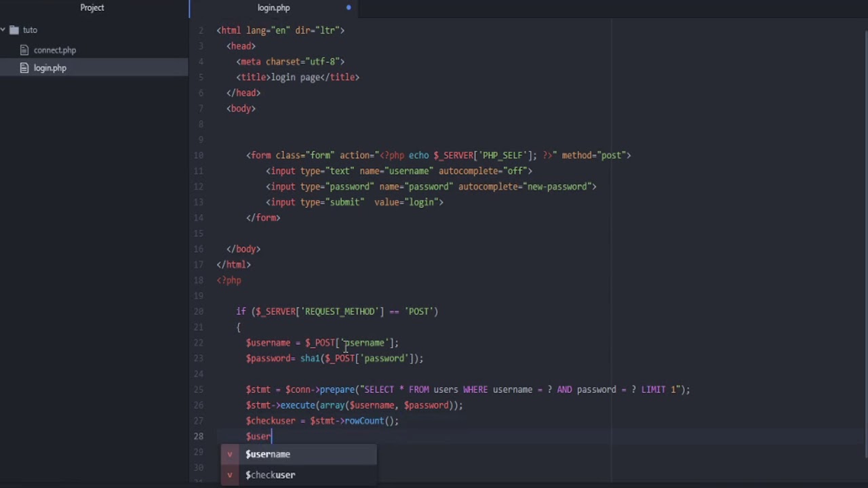This screenshot has height=488, width=868.
Task: Click the html lang="en" line
Action: (x=280, y=30)
